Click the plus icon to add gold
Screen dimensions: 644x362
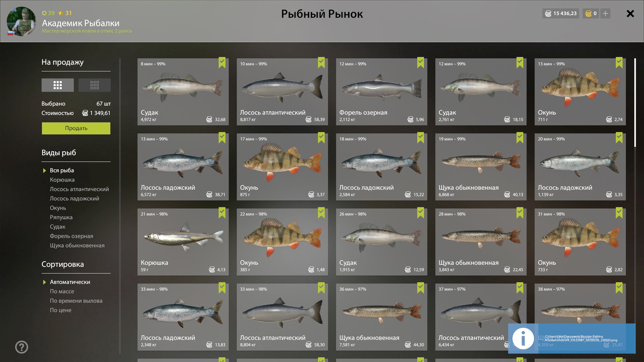tap(605, 13)
